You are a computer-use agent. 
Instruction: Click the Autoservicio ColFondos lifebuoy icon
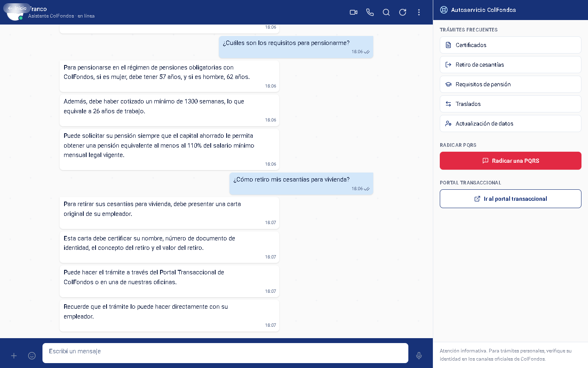tap(444, 10)
